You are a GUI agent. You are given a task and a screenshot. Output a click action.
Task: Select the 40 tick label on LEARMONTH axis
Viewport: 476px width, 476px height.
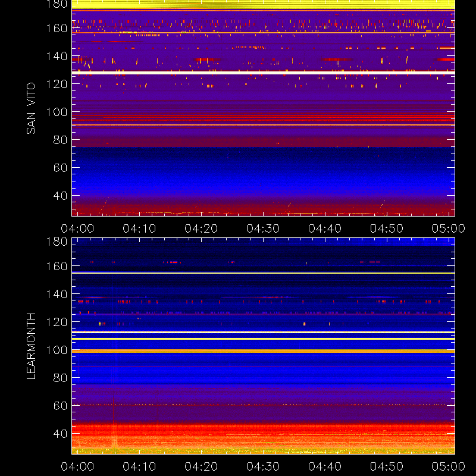(60, 434)
